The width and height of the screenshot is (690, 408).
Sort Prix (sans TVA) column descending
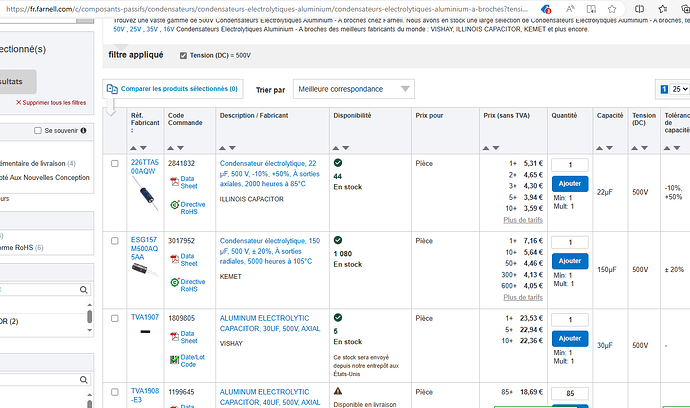pos(496,148)
